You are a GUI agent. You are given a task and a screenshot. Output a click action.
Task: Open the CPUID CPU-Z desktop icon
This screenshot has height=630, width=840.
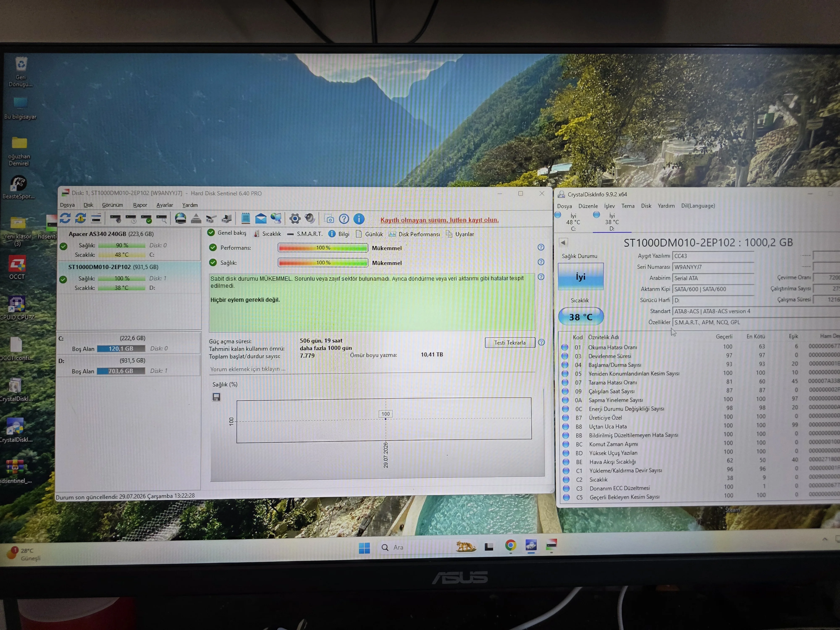(x=17, y=308)
